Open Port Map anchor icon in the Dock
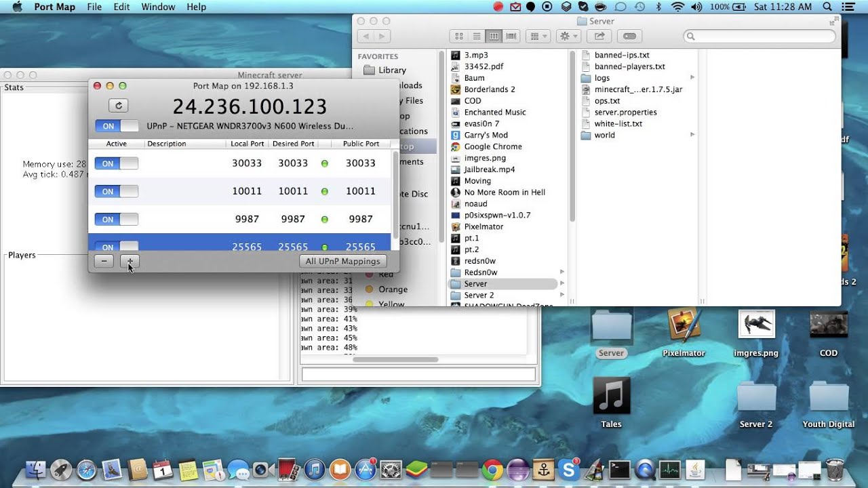868x488 pixels. (x=543, y=470)
